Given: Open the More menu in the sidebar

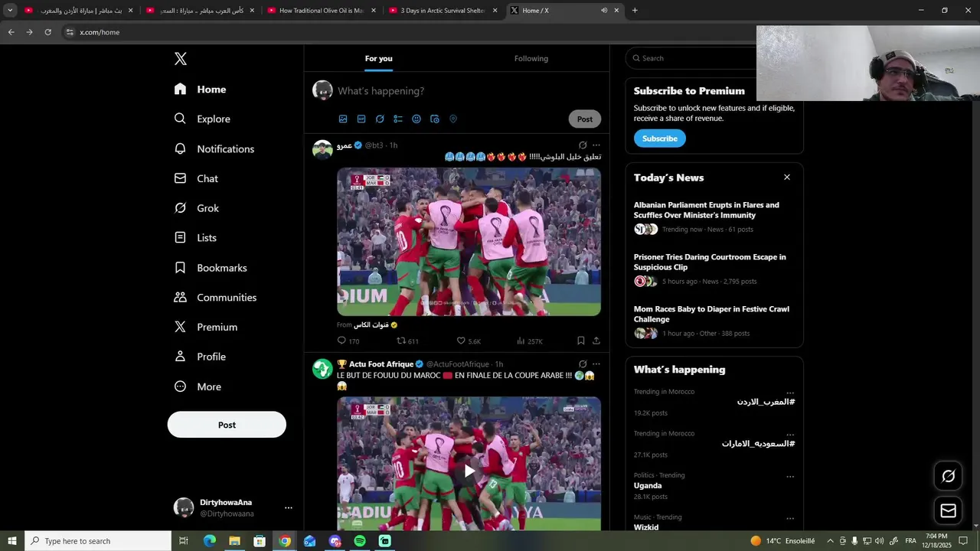Looking at the screenshot, I should [198, 386].
